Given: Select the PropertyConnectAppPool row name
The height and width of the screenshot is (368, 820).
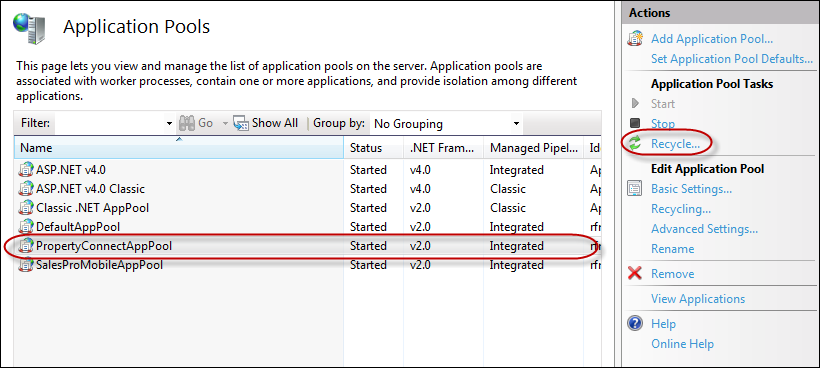Looking at the screenshot, I should (x=104, y=246).
